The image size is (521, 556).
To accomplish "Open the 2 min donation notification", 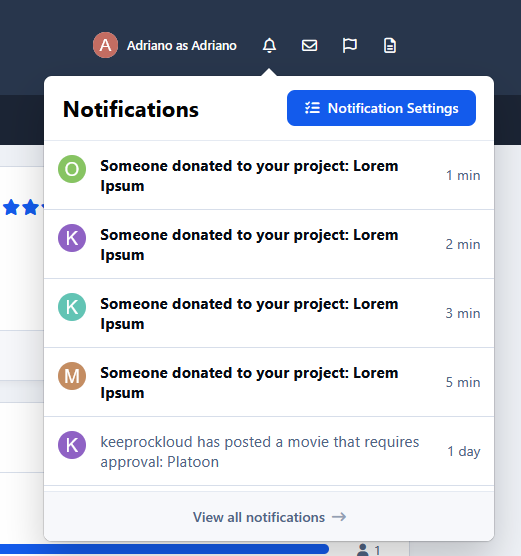I will click(x=269, y=244).
